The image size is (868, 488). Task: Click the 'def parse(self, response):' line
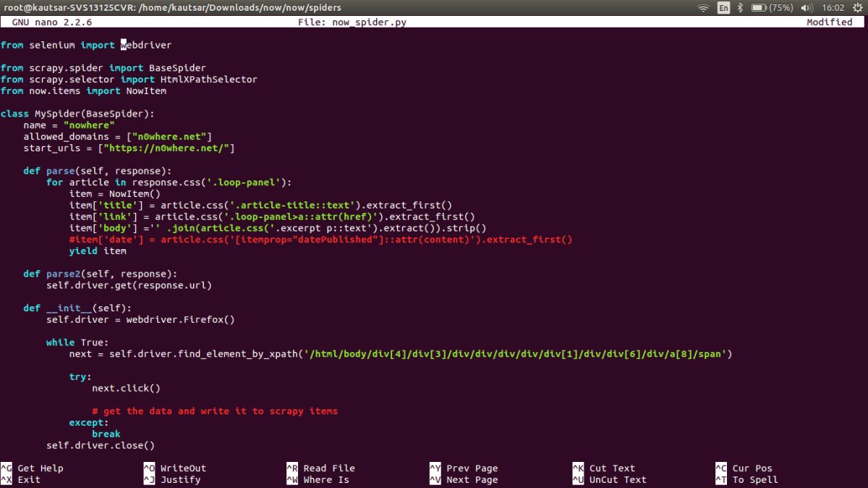[x=97, y=171]
